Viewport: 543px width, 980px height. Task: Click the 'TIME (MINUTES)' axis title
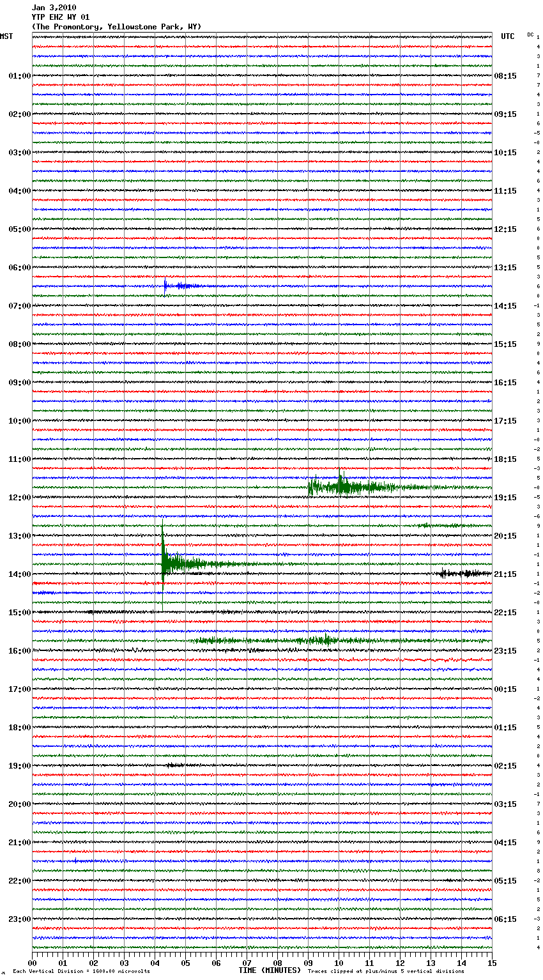point(270,970)
